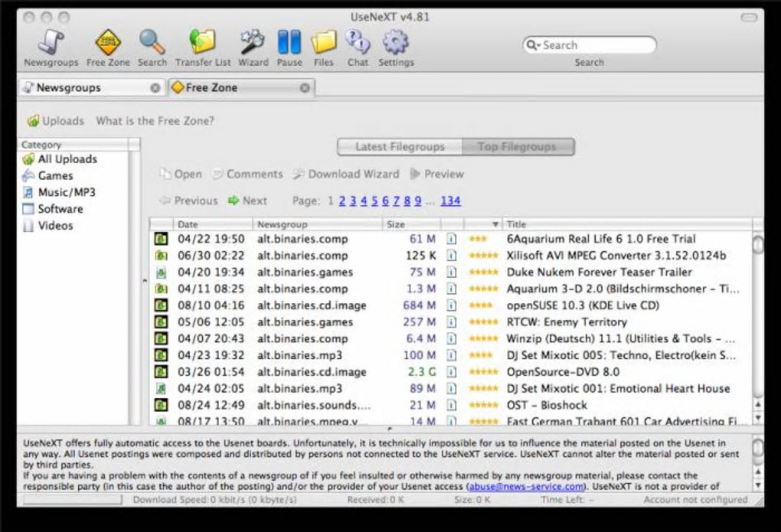Click download progress bar in status bar

73,500
